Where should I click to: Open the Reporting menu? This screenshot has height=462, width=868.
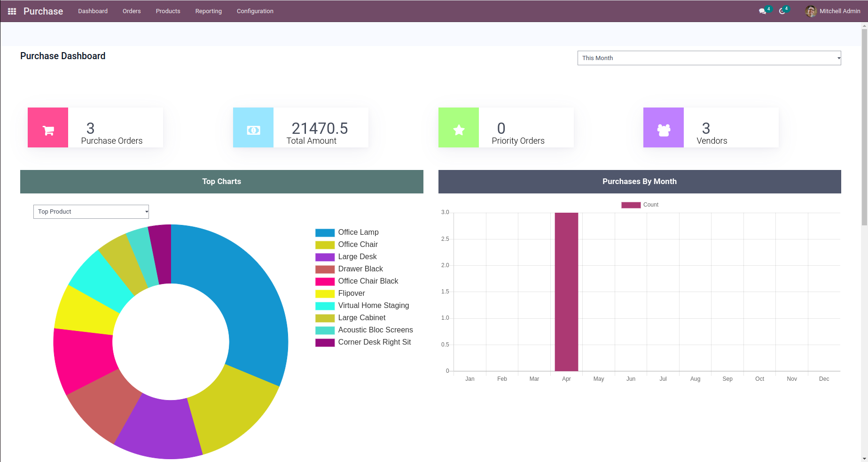click(x=208, y=11)
